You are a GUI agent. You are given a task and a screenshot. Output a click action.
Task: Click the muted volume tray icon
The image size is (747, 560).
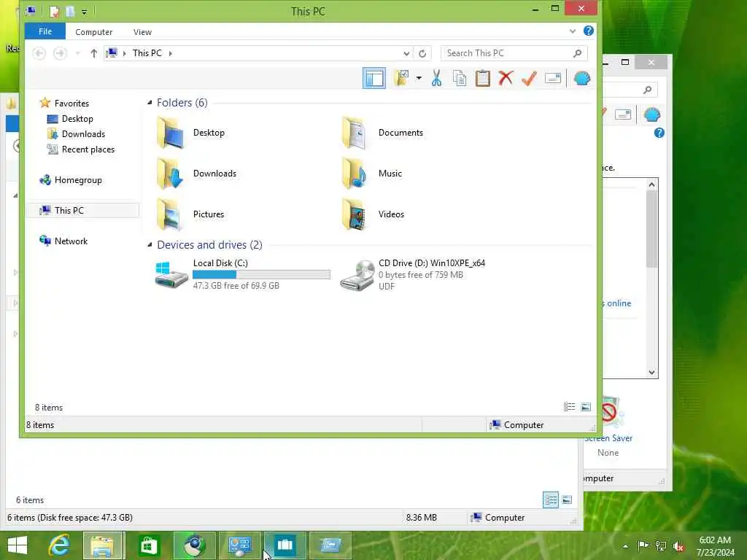pyautogui.click(x=678, y=546)
